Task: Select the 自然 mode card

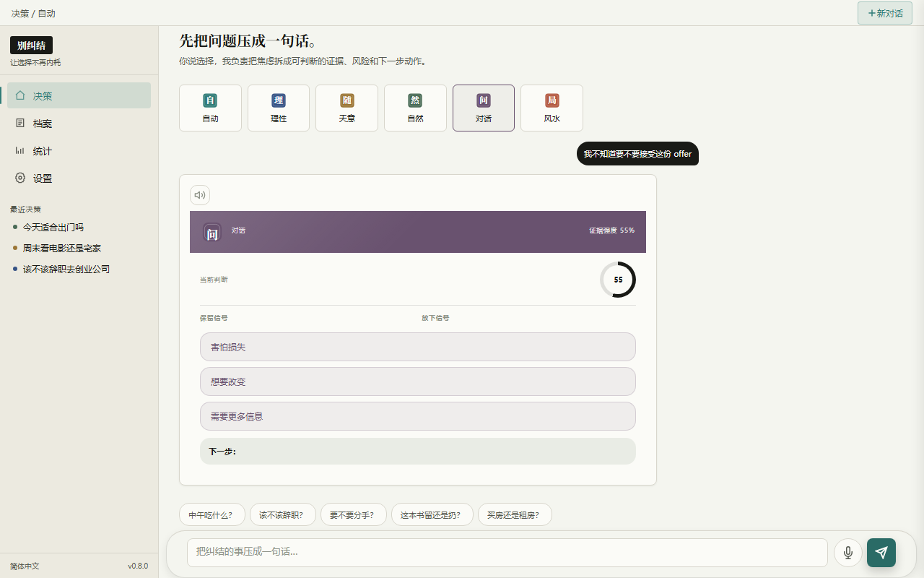Action: coord(415,108)
